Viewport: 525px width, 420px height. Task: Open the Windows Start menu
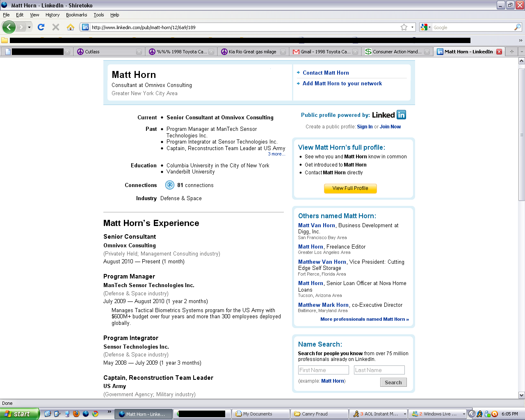pyautogui.click(x=20, y=414)
